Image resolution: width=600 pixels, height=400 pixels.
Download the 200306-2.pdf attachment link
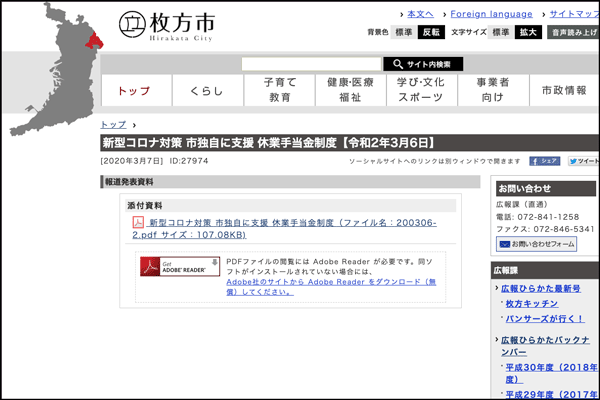284,229
